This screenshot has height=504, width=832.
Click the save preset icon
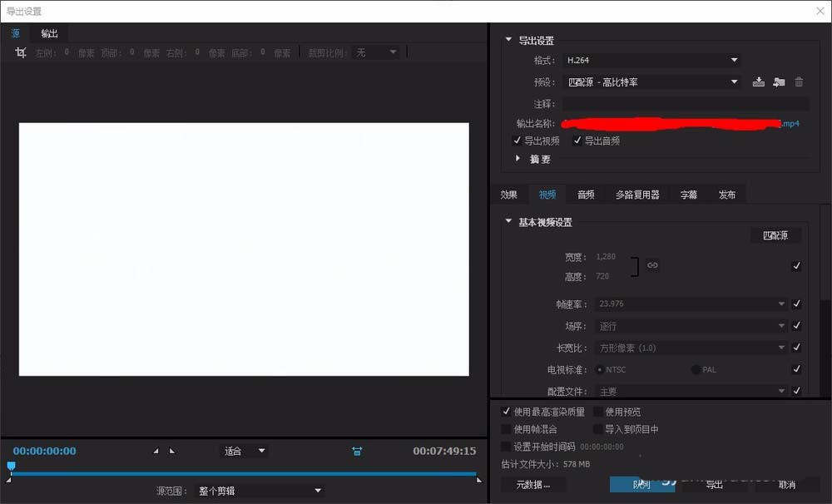pos(759,82)
